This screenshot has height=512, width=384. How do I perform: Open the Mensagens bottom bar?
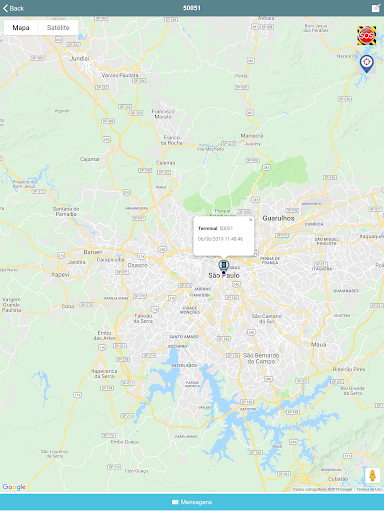click(192, 502)
